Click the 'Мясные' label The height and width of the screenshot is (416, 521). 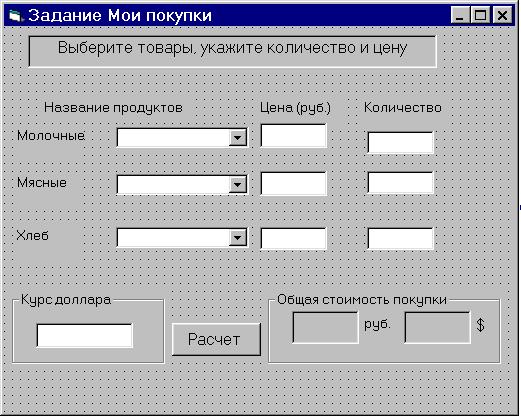[42, 183]
